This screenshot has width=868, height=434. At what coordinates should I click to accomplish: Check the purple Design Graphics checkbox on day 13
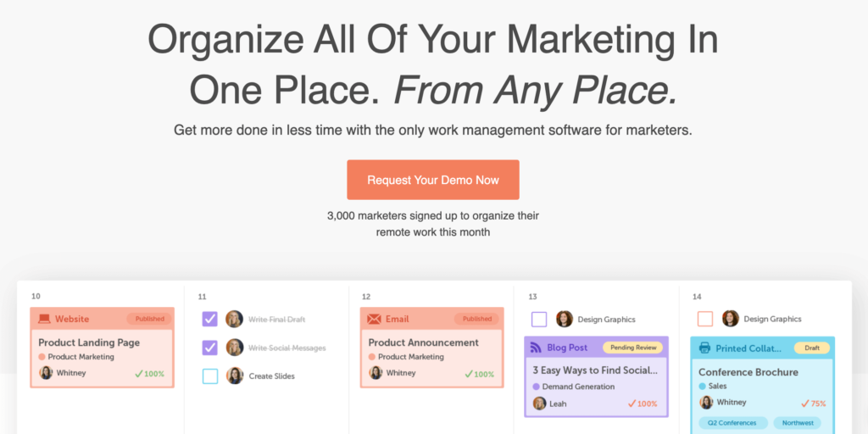(x=539, y=320)
